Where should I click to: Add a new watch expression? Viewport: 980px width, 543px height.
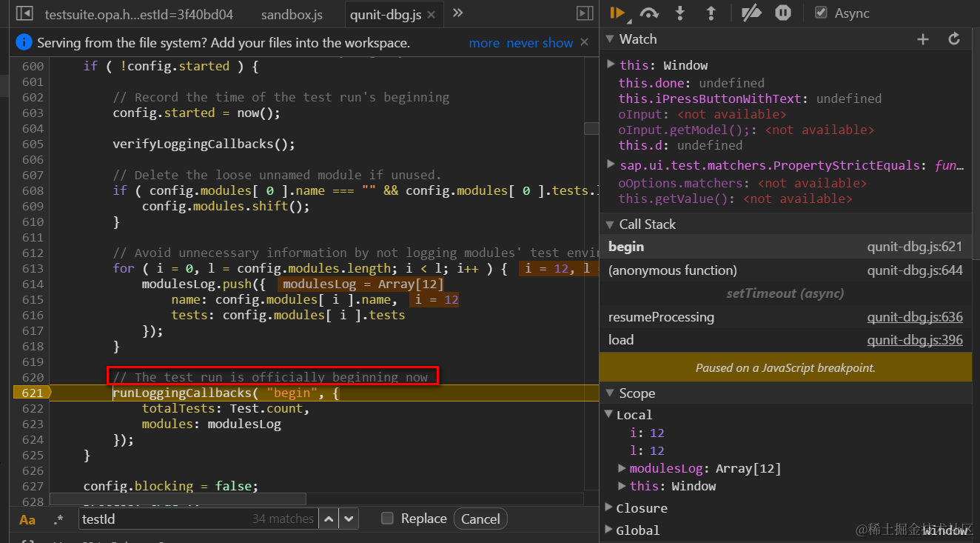[x=923, y=39]
